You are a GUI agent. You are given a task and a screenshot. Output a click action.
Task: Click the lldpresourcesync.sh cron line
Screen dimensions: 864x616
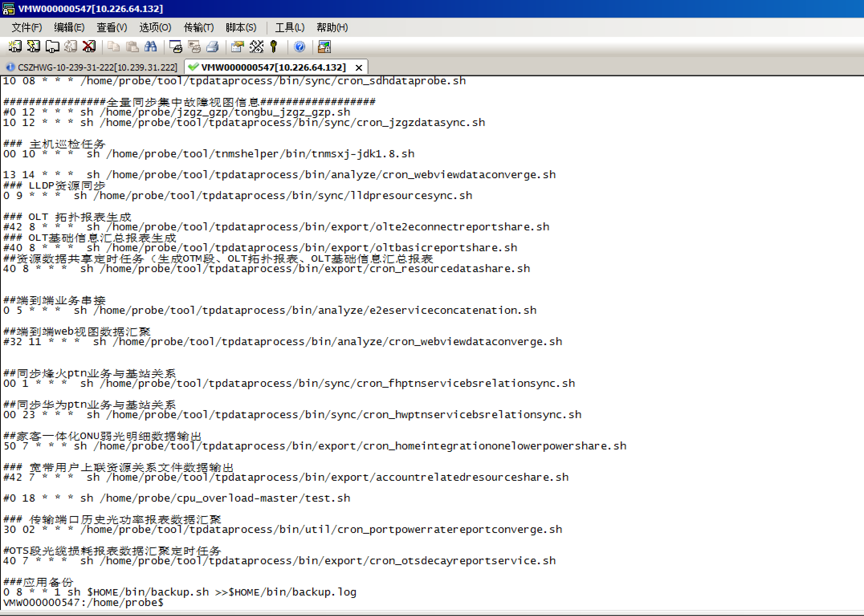238,195
